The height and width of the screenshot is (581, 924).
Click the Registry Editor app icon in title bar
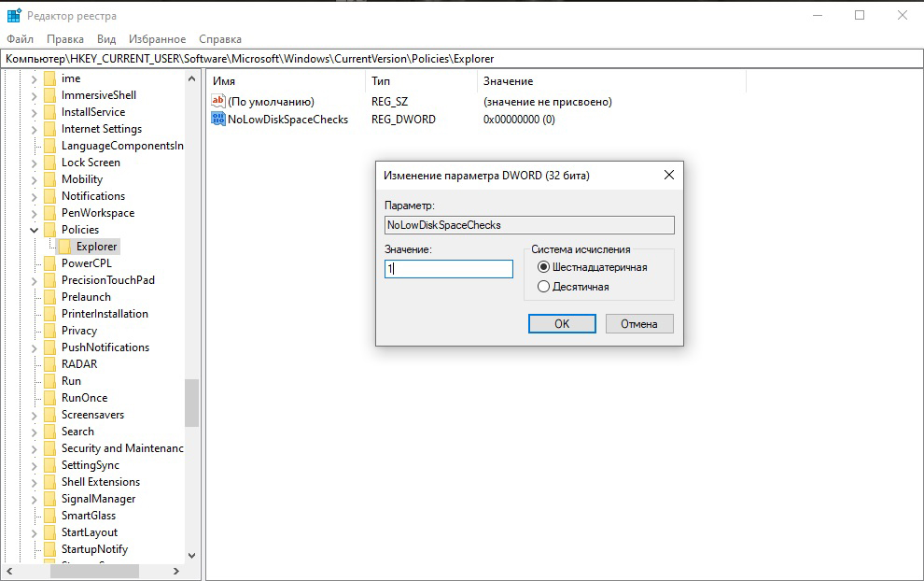coord(14,16)
